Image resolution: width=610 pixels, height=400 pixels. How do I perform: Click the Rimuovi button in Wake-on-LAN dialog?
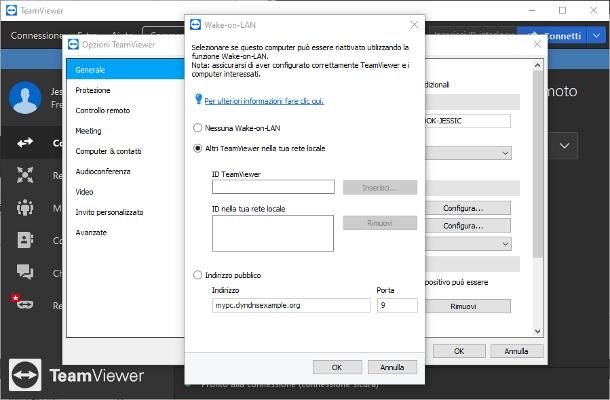pyautogui.click(x=380, y=223)
